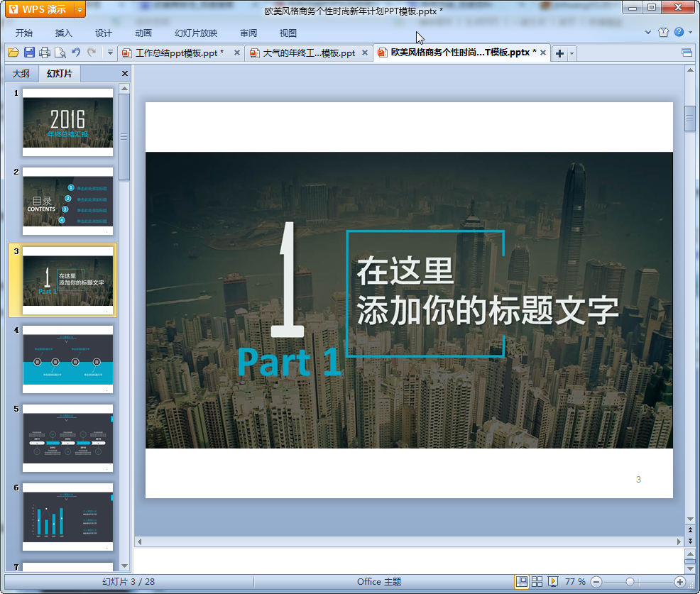Switch to the 幻灯片 panel tab
700x594 pixels.
[59, 74]
